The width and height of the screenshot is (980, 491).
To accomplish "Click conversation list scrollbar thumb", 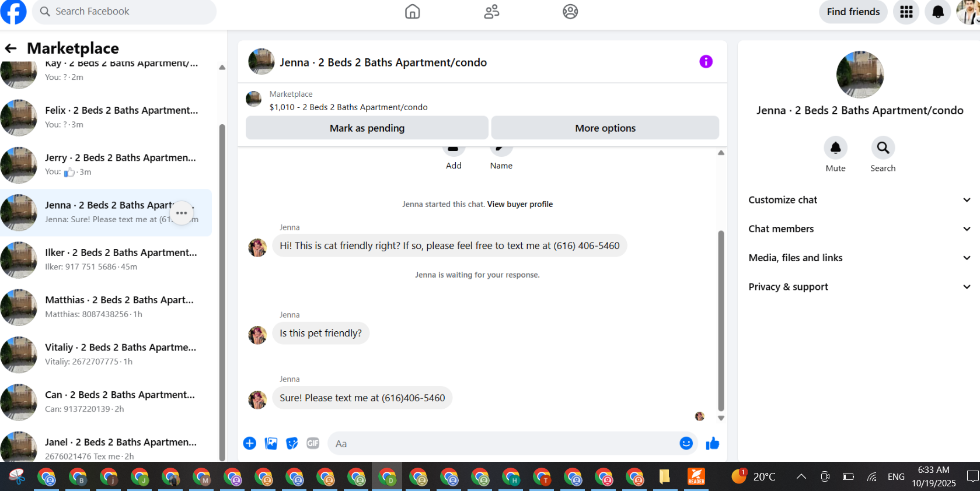I will point(222,292).
